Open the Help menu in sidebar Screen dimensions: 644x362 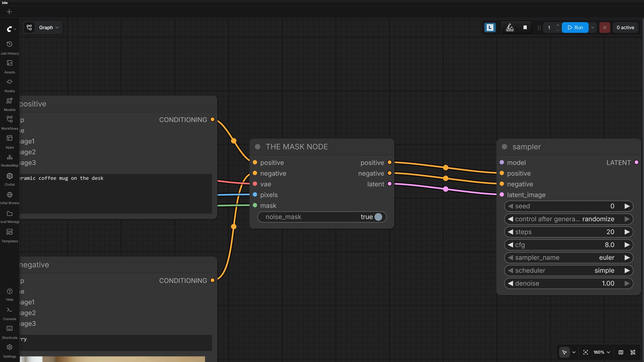(9, 294)
